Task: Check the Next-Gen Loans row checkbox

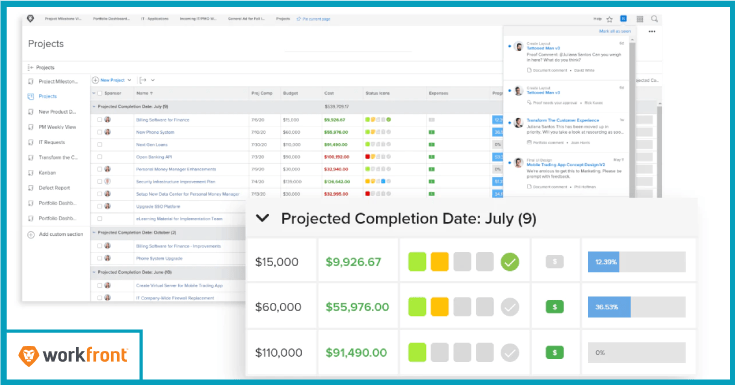Action: pyautogui.click(x=99, y=144)
